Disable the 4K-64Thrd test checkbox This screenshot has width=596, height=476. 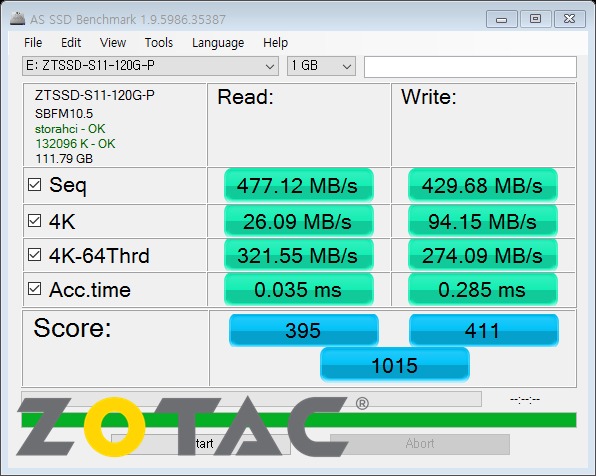pos(35,255)
